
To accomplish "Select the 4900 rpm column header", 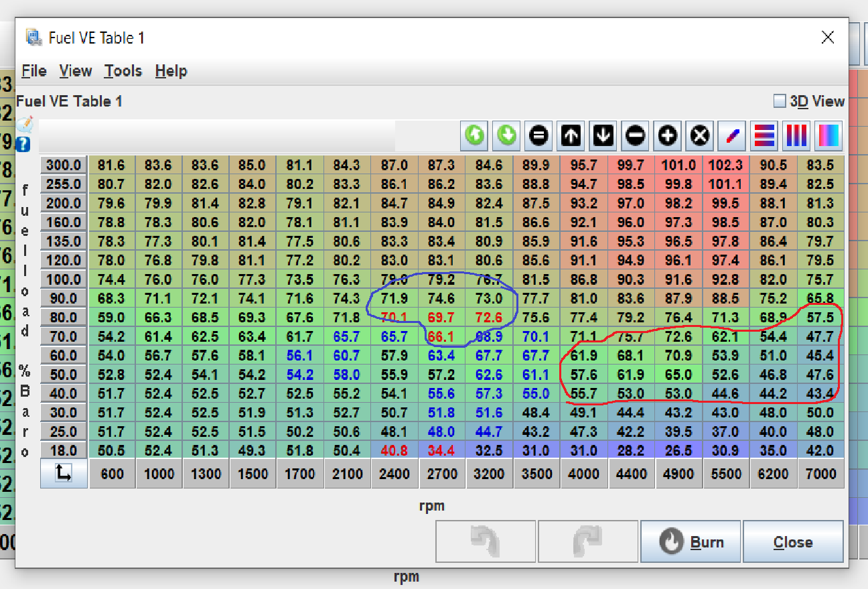I will coord(678,474).
